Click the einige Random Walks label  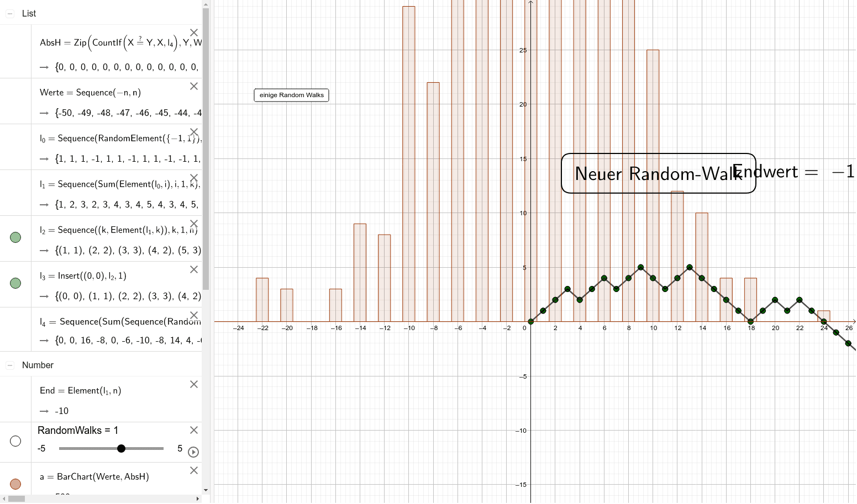point(291,95)
